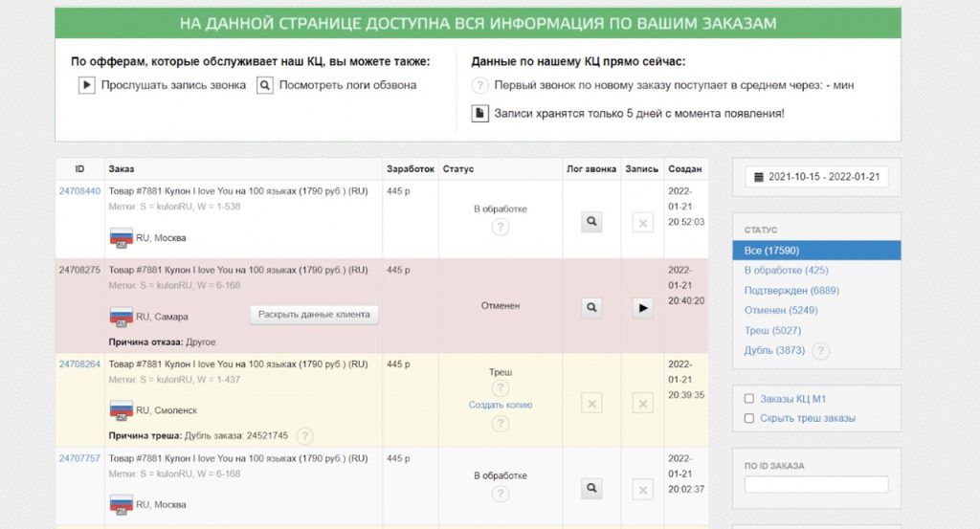980x529 pixels.
Task: Click the Russian flag icon next to Смоленск
Action: click(122, 410)
